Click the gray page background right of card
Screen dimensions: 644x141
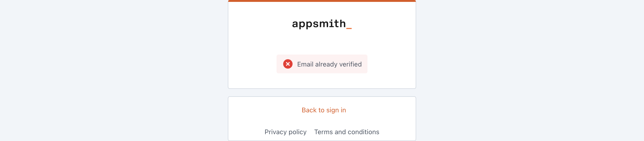[x=525, y=70]
